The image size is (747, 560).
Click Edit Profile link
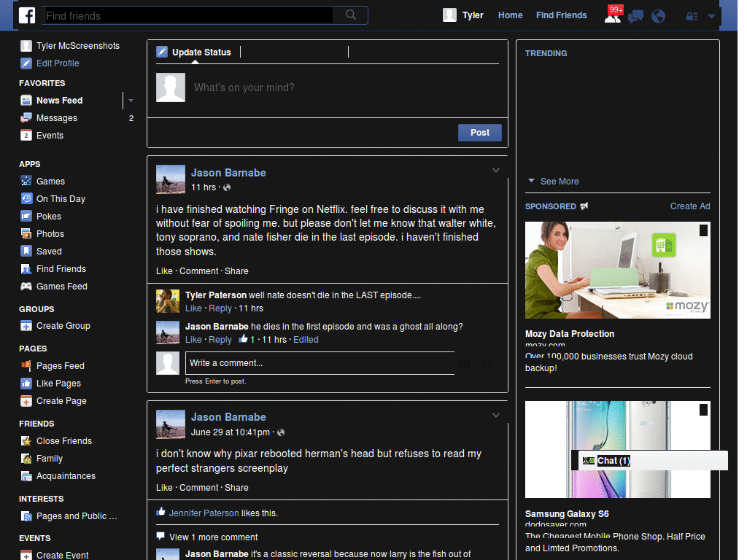[x=58, y=63]
